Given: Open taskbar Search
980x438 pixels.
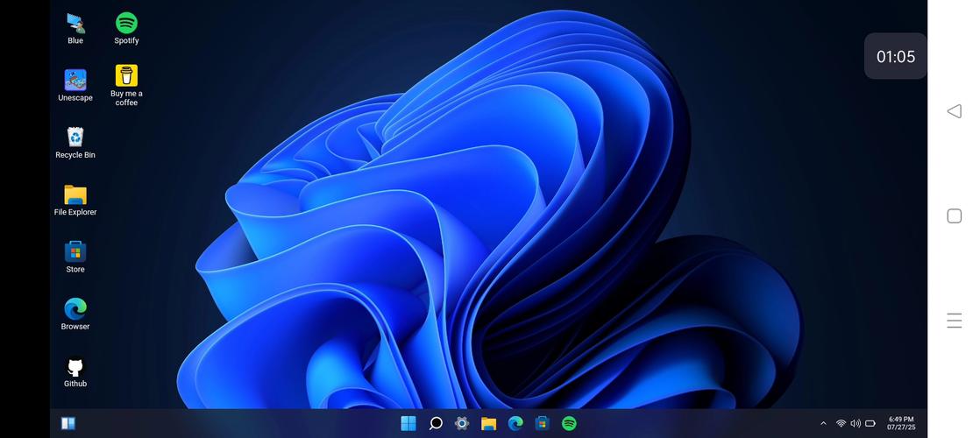Looking at the screenshot, I should click(436, 424).
